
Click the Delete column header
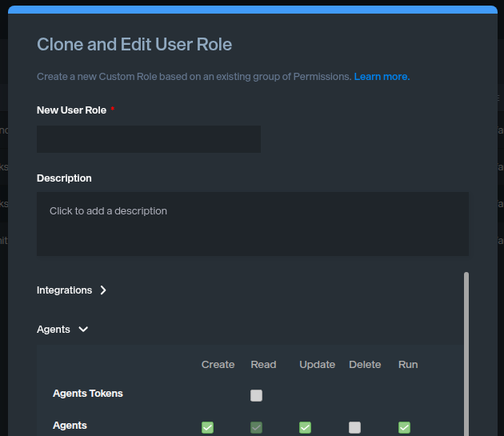pyautogui.click(x=365, y=365)
